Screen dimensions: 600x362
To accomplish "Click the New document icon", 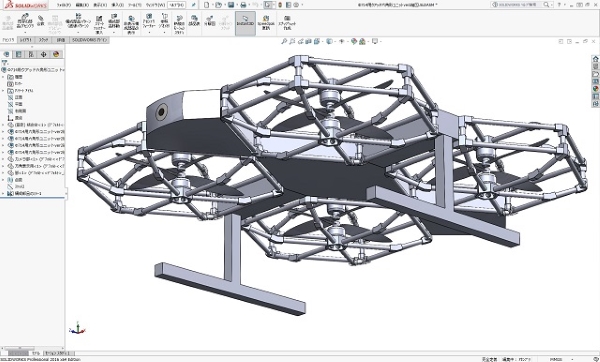I will pyautogui.click(x=207, y=5).
